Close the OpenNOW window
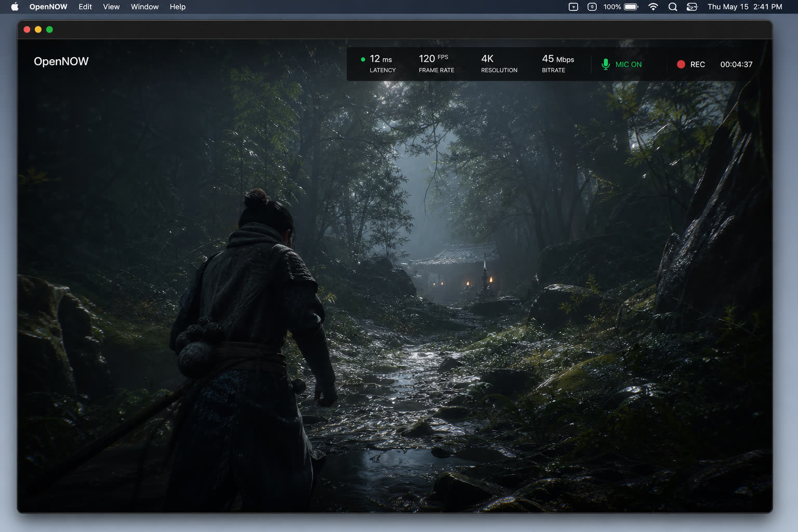Viewport: 798px width, 532px height. click(x=27, y=30)
